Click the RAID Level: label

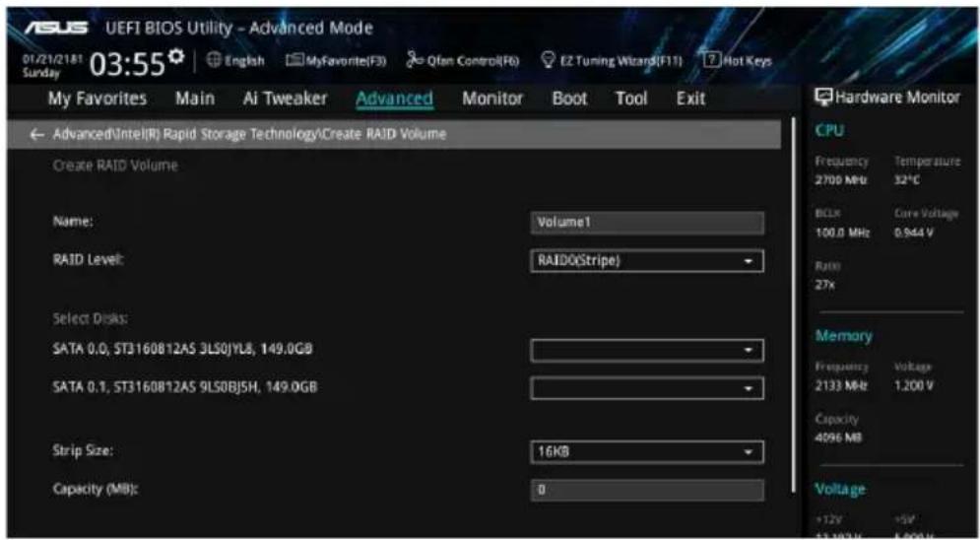click(88, 260)
